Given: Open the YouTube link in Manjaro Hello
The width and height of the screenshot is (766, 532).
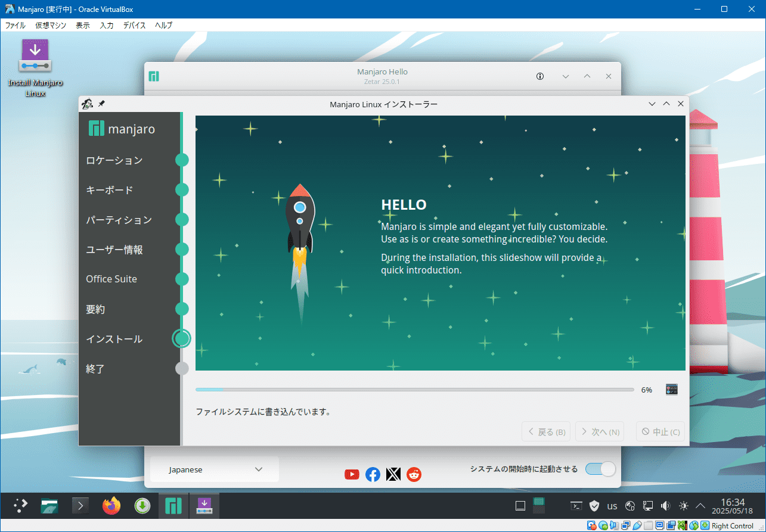Looking at the screenshot, I should tap(352, 474).
